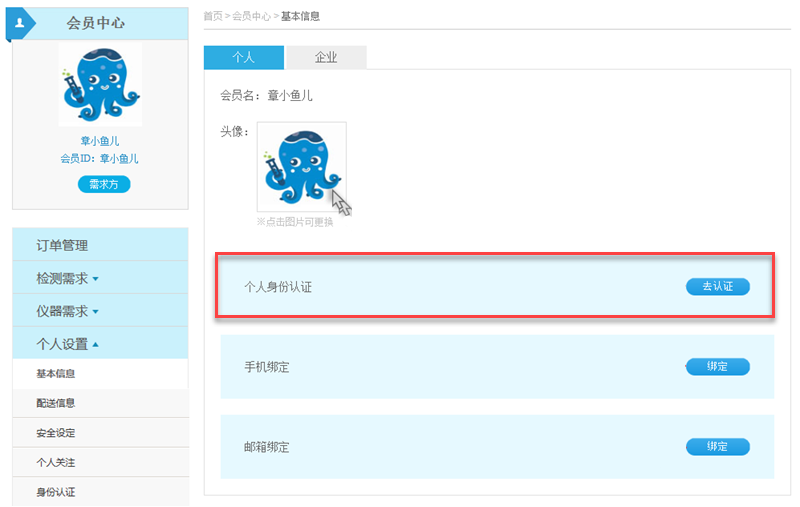This screenshot has height=507, width=800.
Task: Go to 配送信息 settings
Action: pos(56,403)
